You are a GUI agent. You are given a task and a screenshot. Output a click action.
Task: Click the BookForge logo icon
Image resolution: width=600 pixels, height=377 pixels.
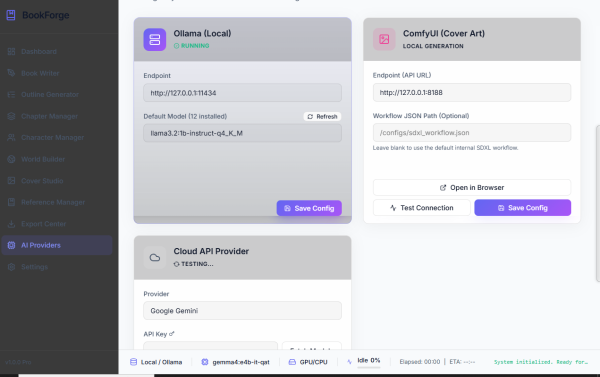point(11,15)
